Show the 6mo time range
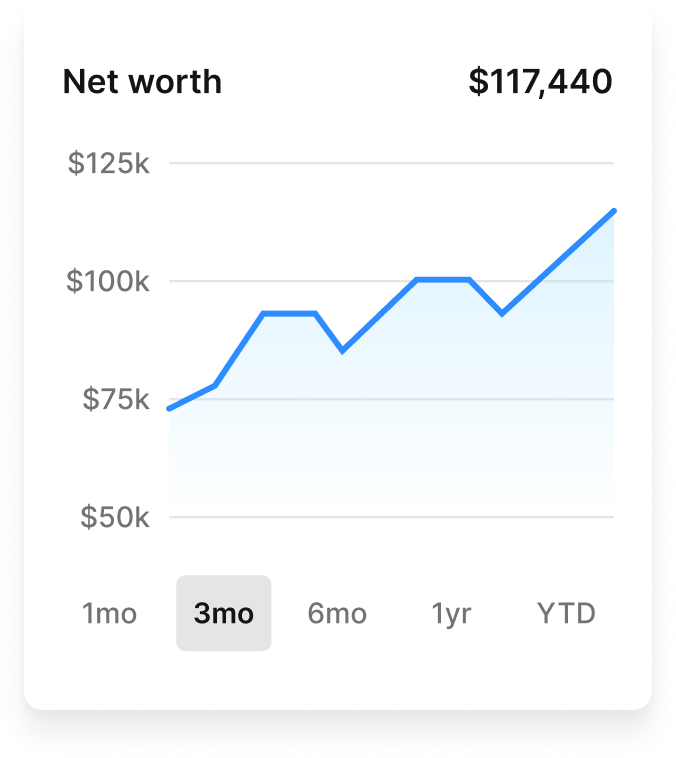This screenshot has height=758, width=676. click(x=337, y=613)
